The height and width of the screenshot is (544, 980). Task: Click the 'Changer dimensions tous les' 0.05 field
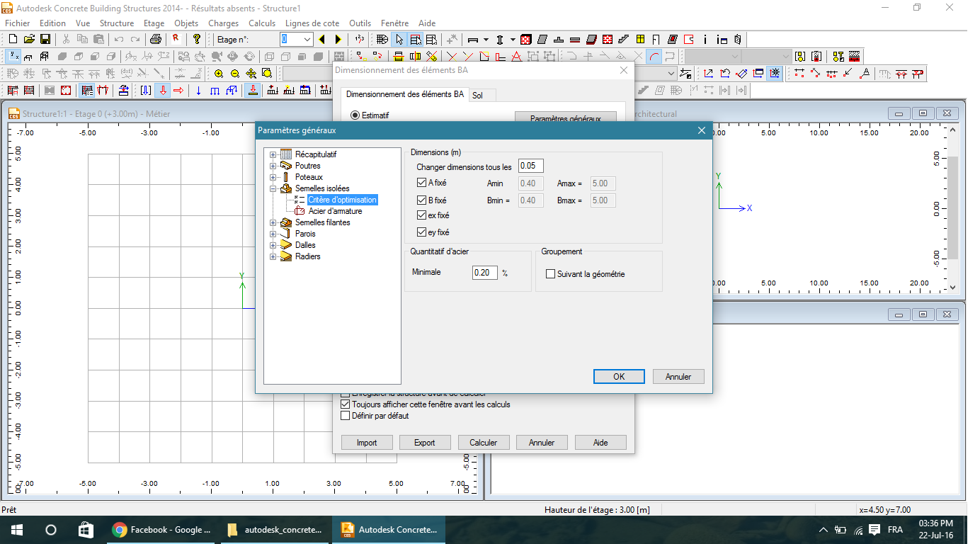click(531, 166)
